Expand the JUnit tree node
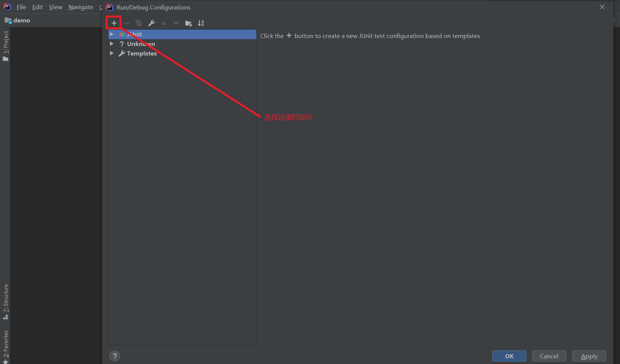The height and width of the screenshot is (364, 620). click(x=111, y=34)
